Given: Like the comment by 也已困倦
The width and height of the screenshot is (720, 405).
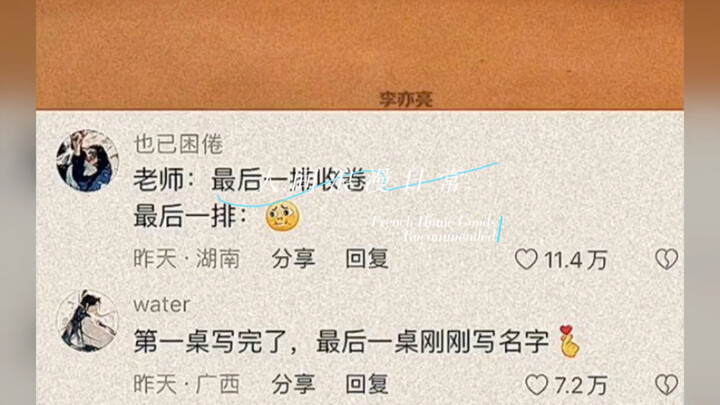Looking at the screenshot, I should pos(526,259).
